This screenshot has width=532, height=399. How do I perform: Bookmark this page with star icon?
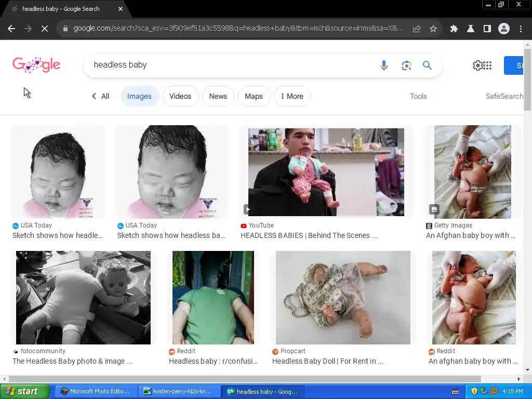[433, 29]
